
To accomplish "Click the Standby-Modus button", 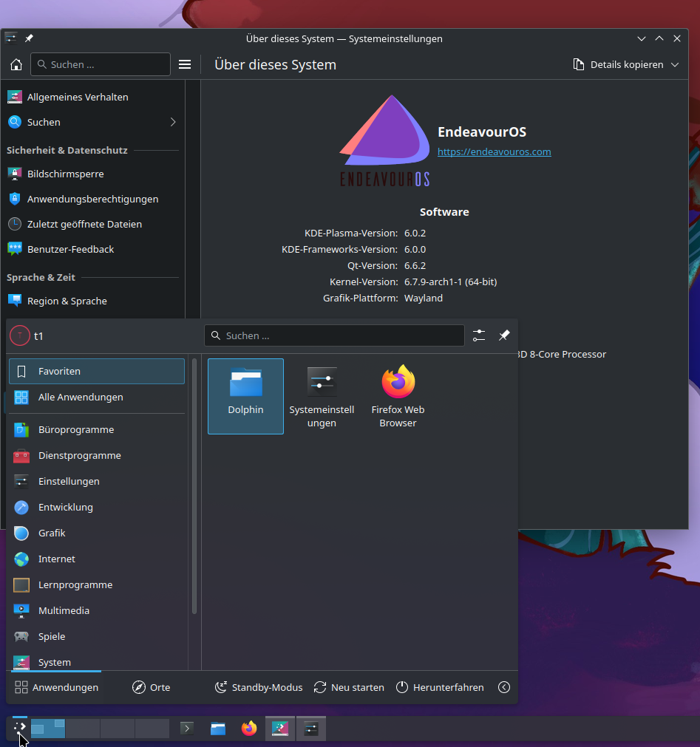I will tap(259, 687).
